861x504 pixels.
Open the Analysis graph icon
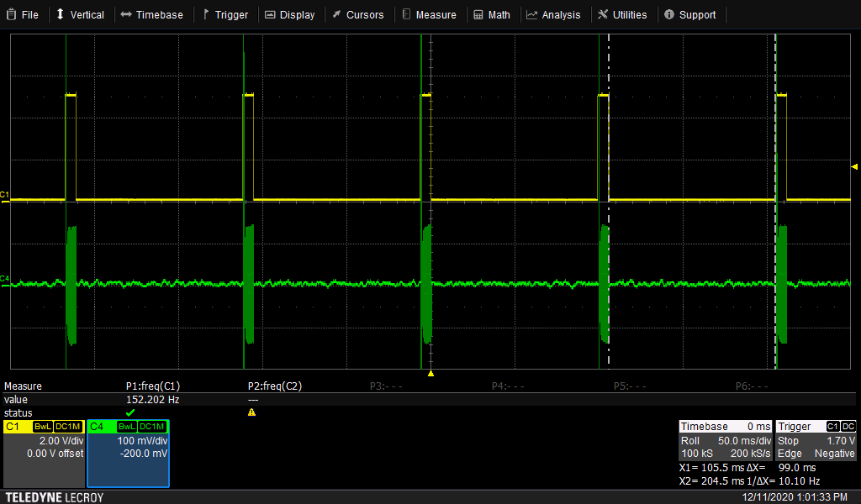pos(531,13)
